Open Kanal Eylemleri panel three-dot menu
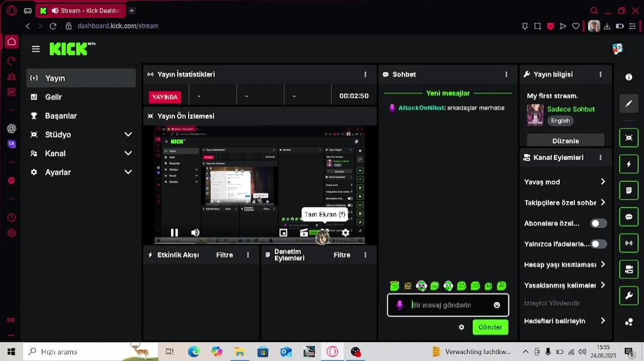644x361 pixels. (x=600, y=157)
